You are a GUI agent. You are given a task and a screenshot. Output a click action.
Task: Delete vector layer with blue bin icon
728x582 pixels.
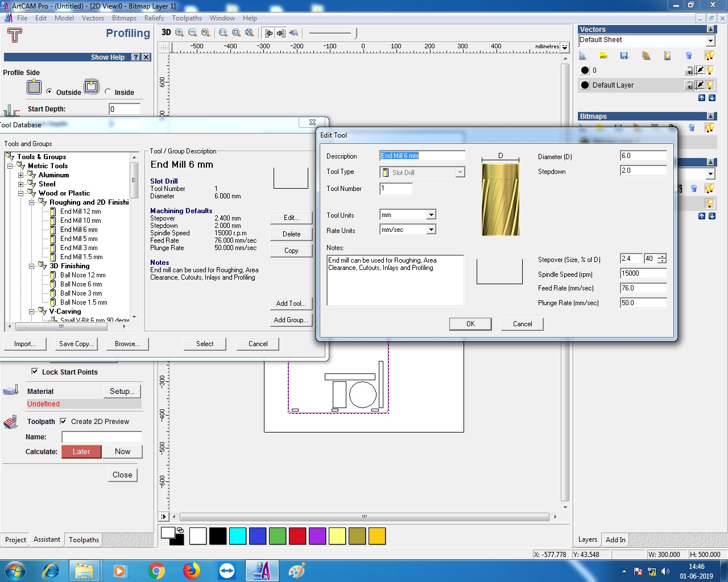click(689, 56)
